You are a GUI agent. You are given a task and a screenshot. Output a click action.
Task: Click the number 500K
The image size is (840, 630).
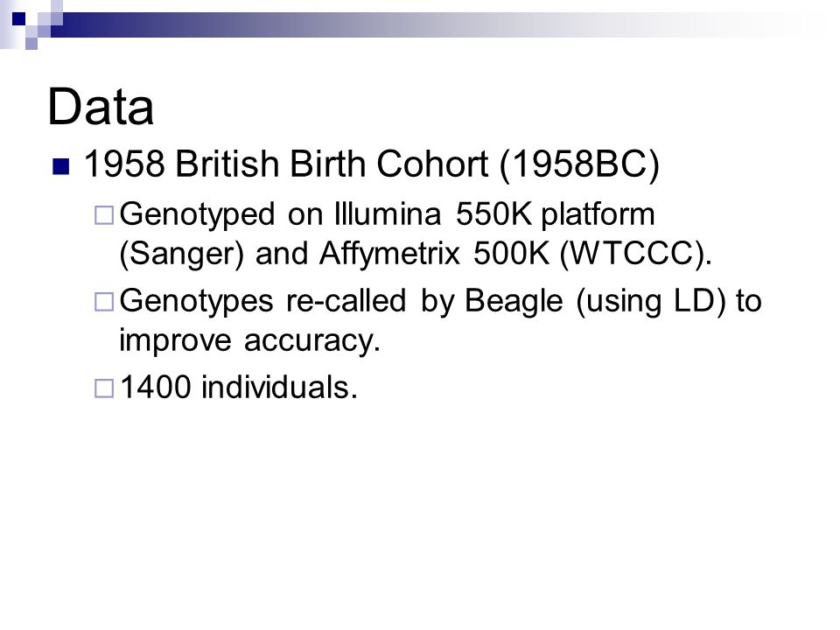(512, 253)
